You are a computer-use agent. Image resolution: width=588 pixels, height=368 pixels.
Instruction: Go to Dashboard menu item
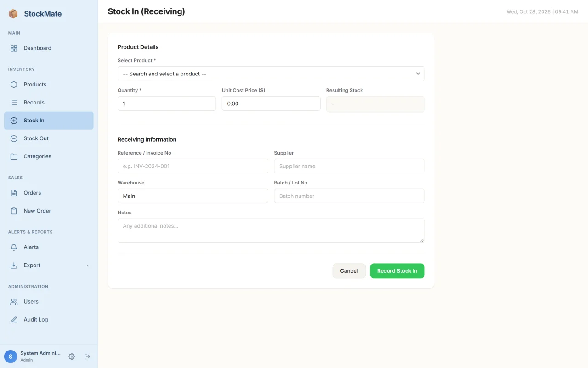(49, 48)
